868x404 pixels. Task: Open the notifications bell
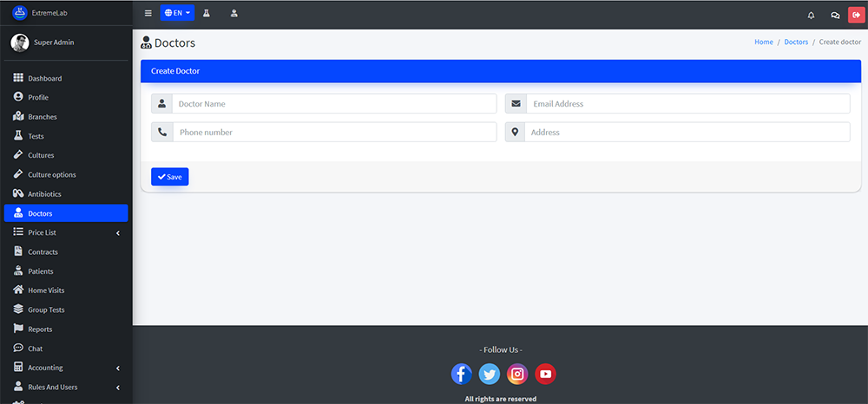[811, 15]
